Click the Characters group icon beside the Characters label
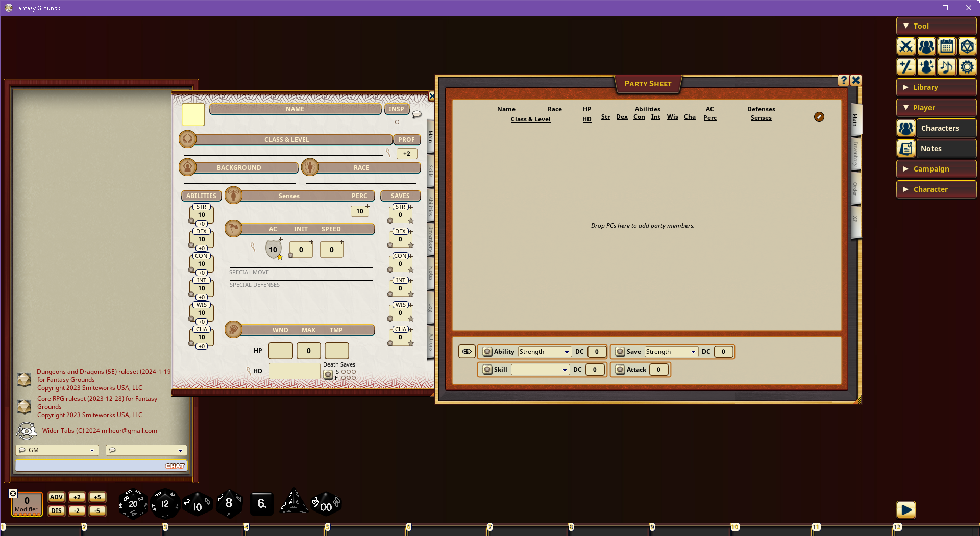This screenshot has width=980, height=536. click(906, 128)
